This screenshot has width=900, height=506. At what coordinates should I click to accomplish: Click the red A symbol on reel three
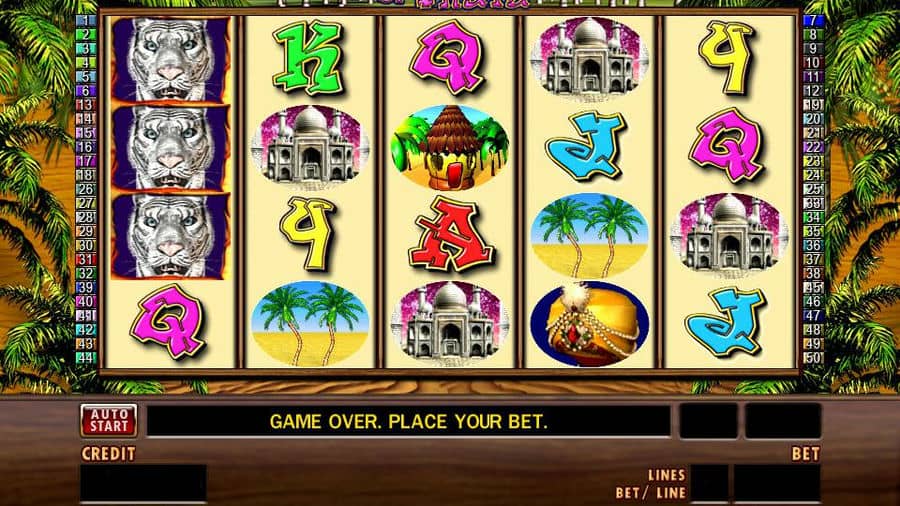pos(451,234)
